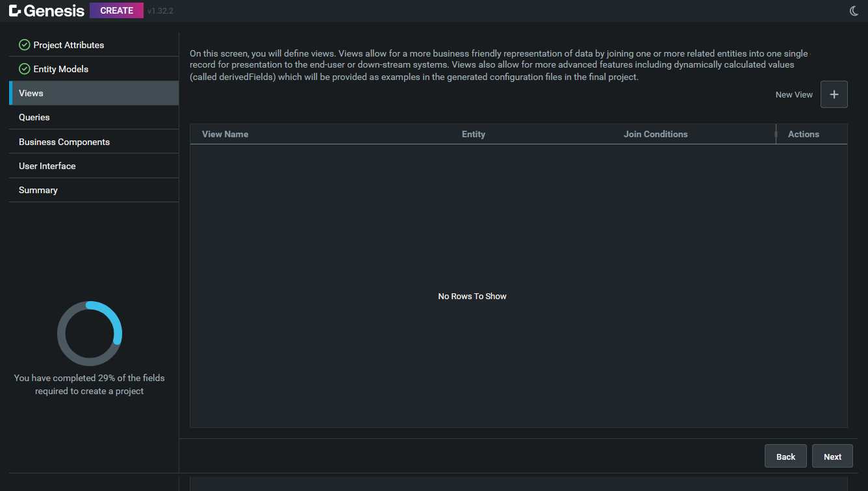Go to Queries step
The height and width of the screenshot is (491, 868).
(x=94, y=117)
